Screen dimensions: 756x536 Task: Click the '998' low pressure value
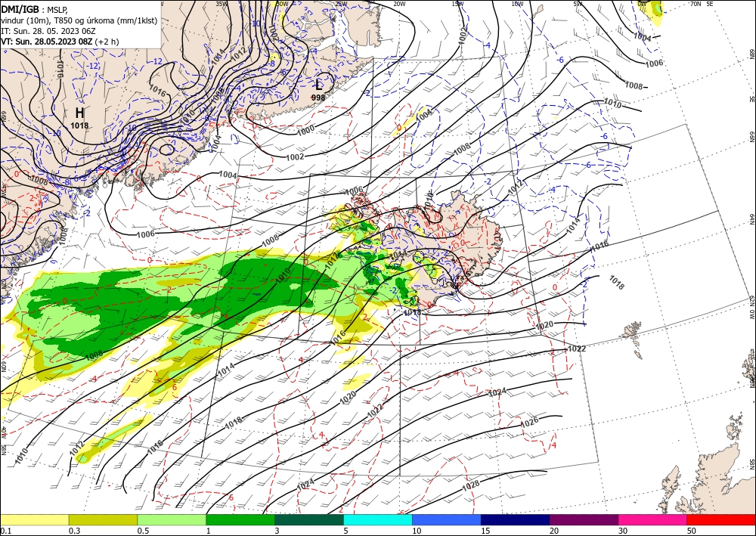point(318,98)
